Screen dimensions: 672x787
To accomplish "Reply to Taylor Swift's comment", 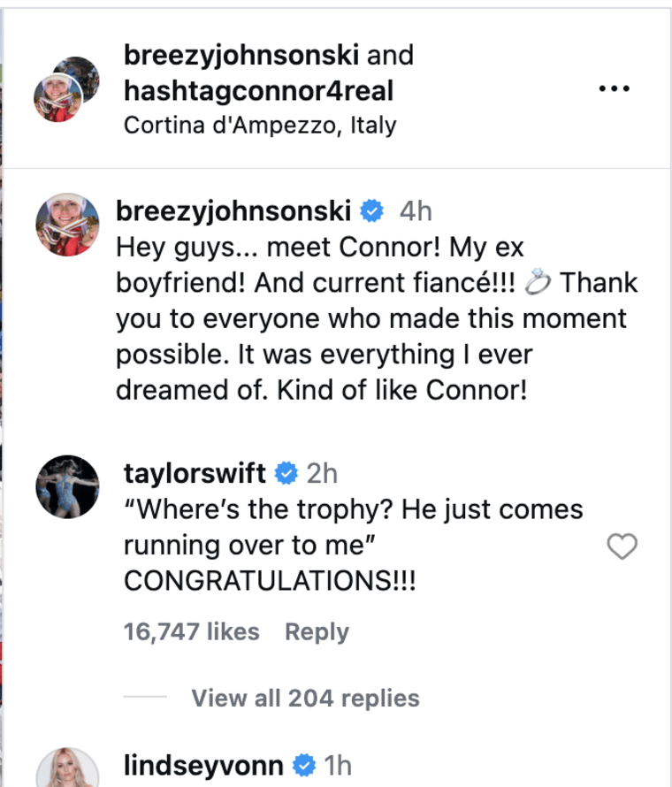I will pyautogui.click(x=316, y=630).
